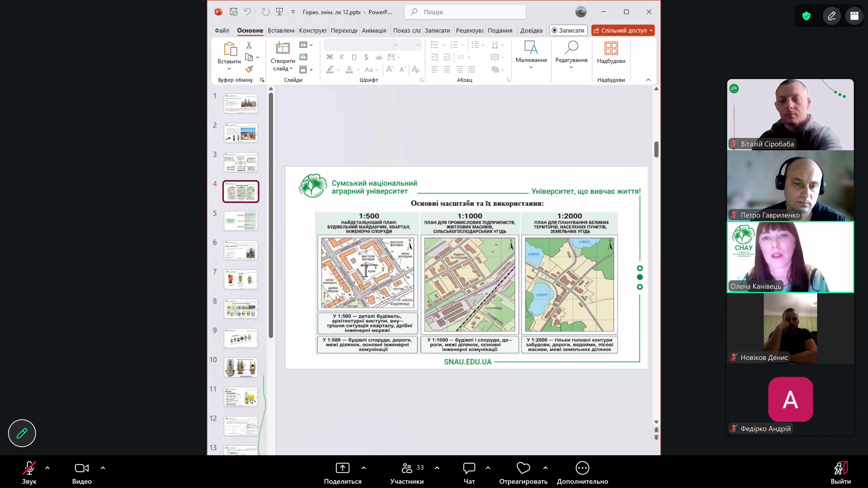Click the save icon in title bar
Screen dimensions: 868x488
(234, 12)
